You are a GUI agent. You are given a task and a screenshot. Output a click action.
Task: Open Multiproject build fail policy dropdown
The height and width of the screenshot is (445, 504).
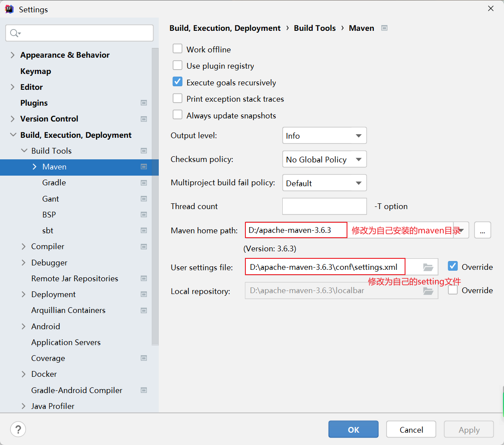pos(324,183)
